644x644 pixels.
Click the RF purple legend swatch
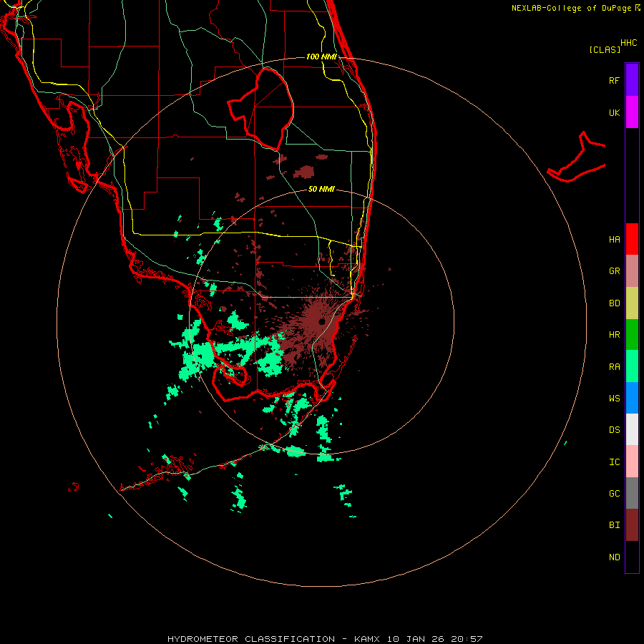point(632,80)
